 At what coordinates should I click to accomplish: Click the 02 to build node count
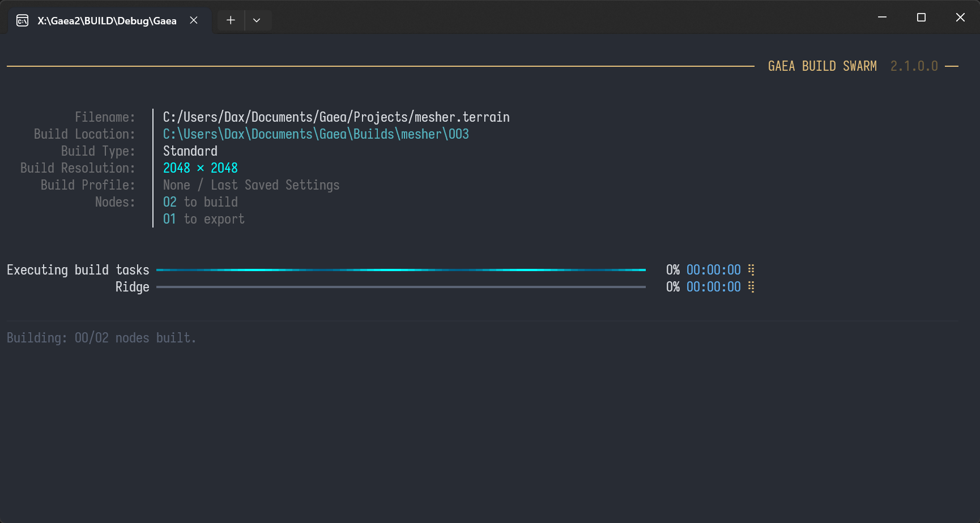200,202
